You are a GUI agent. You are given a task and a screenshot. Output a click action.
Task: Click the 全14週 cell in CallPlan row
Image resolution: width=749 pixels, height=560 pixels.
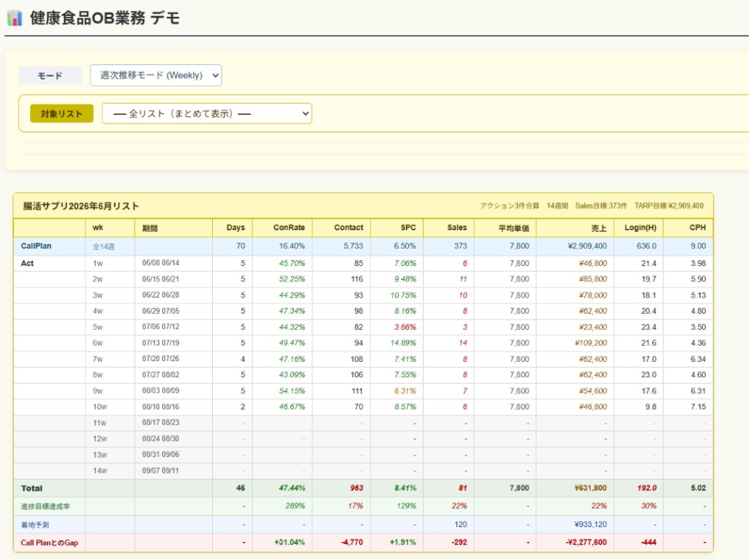point(103,246)
